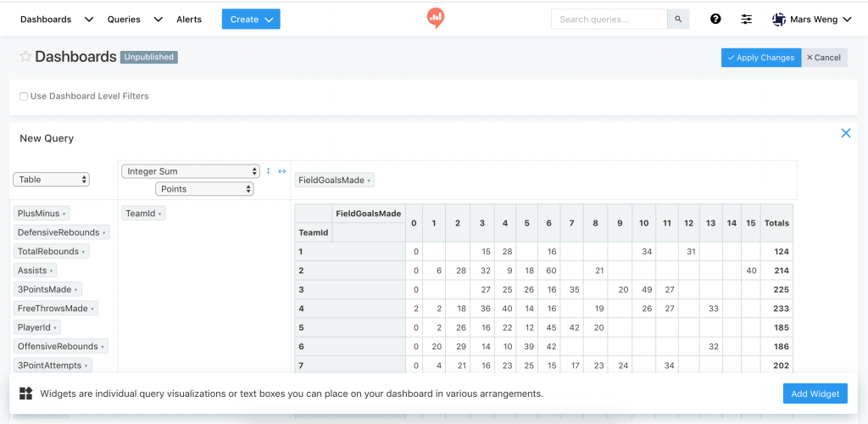Click total value 202

click(x=782, y=365)
